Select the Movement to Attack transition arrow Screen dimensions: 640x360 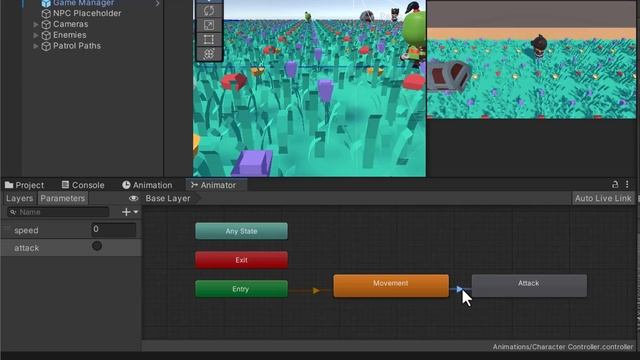pyautogui.click(x=460, y=289)
